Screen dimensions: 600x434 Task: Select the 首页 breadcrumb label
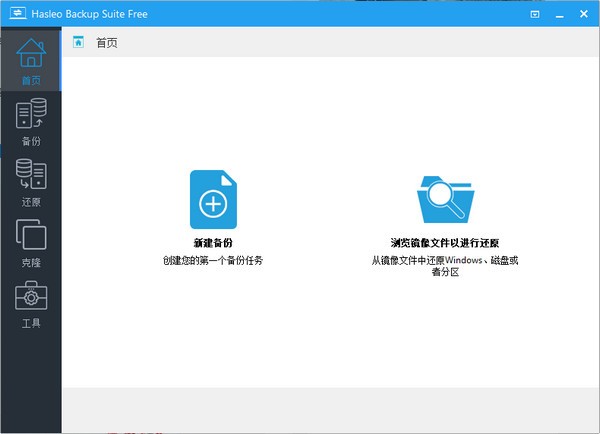(107, 43)
